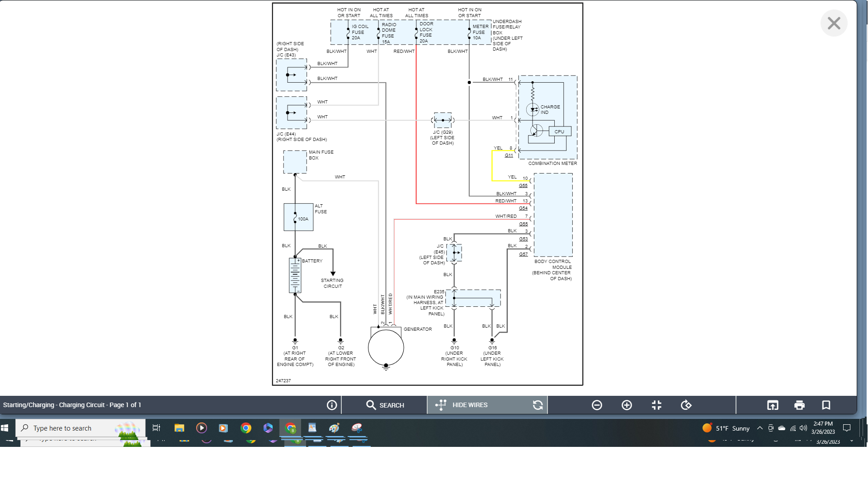Bookmark this wiring diagram
This screenshot has width=868, height=488.
(826, 405)
